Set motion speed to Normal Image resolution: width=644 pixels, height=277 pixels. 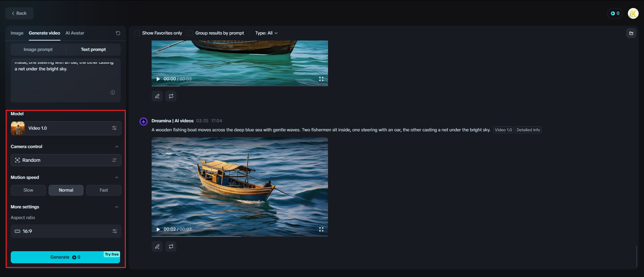66,190
